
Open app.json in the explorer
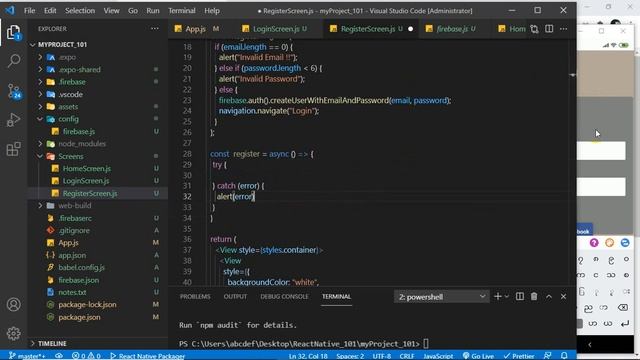click(72, 255)
